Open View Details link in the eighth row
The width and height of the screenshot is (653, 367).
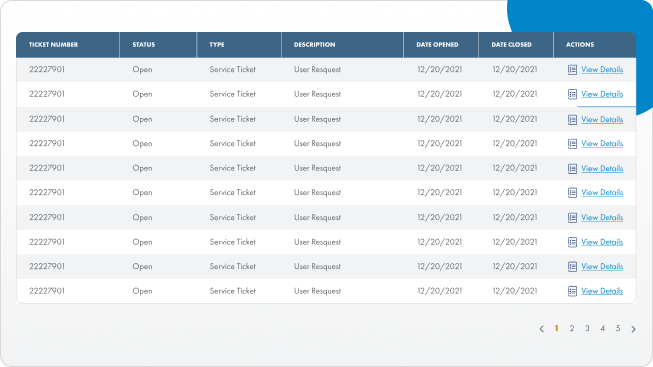click(x=602, y=242)
